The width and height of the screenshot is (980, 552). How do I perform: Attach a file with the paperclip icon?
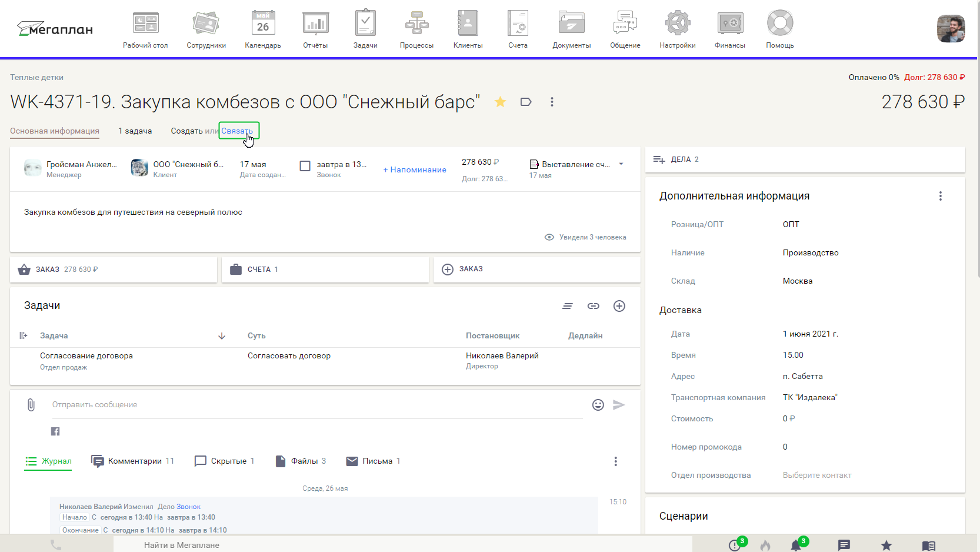[x=31, y=405]
